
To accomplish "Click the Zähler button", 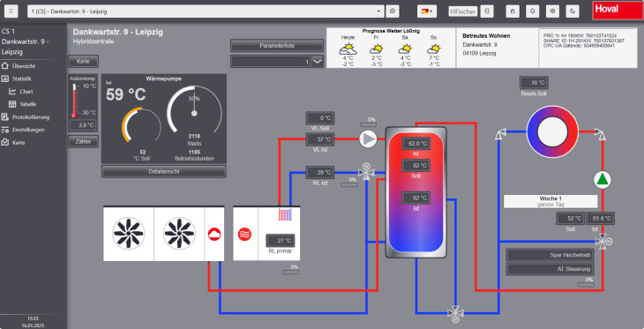I will 84,142.
